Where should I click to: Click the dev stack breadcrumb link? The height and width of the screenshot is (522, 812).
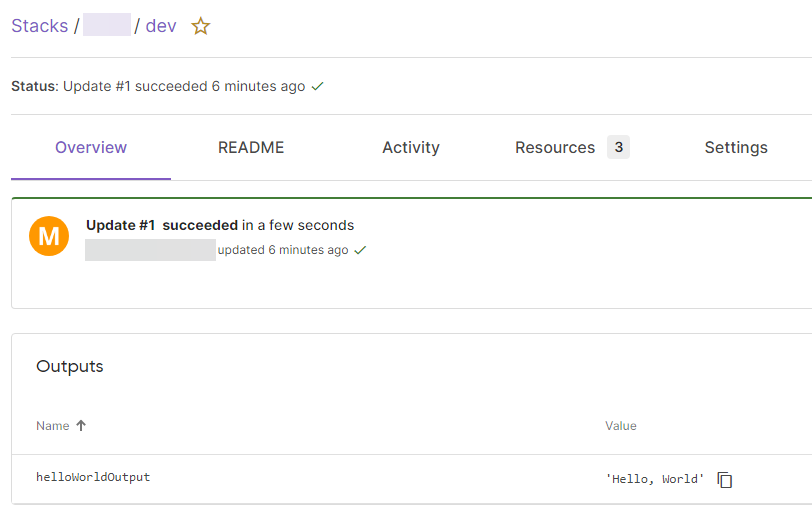point(161,26)
